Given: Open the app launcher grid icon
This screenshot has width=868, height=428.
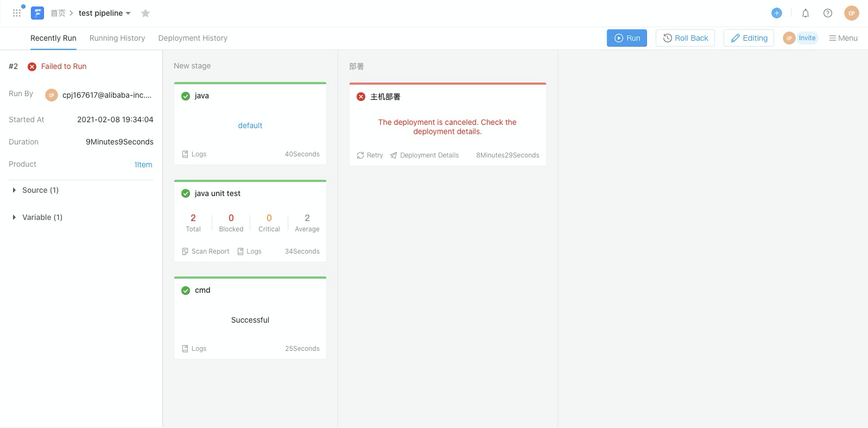Looking at the screenshot, I should tap(17, 13).
